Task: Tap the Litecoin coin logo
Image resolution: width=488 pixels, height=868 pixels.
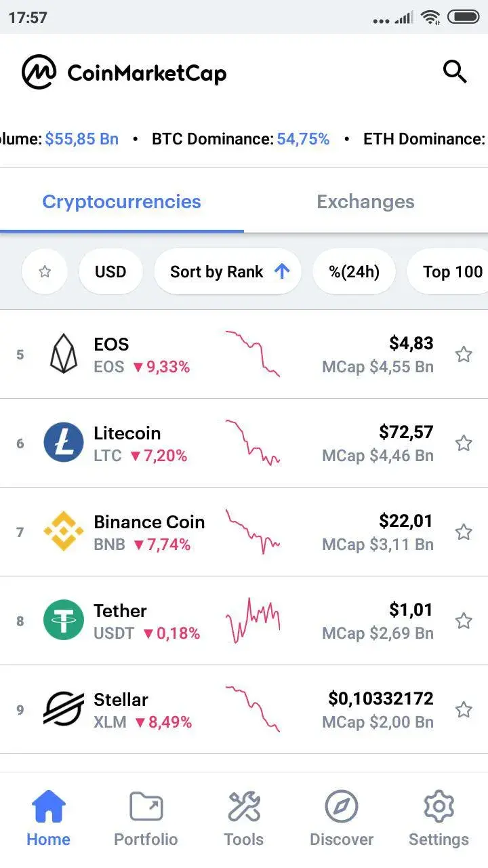Action: (x=64, y=443)
